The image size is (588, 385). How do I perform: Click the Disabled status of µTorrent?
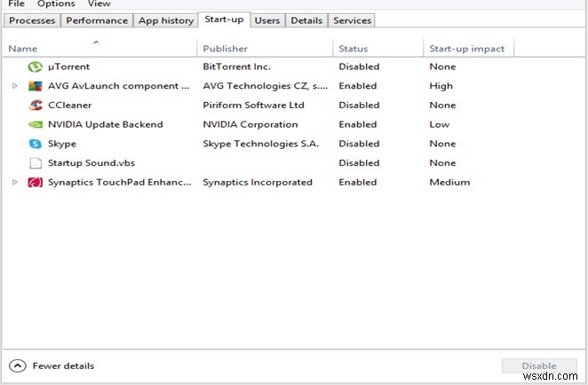click(x=359, y=67)
